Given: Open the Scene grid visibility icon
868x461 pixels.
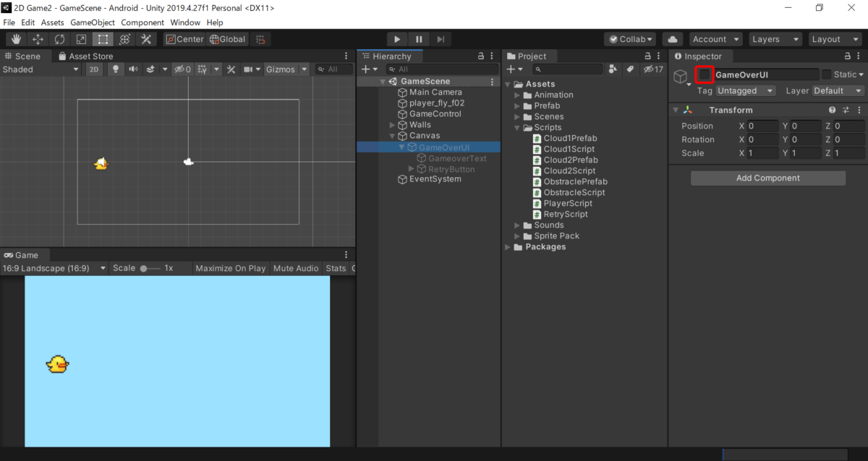Looking at the screenshot, I should 203,69.
